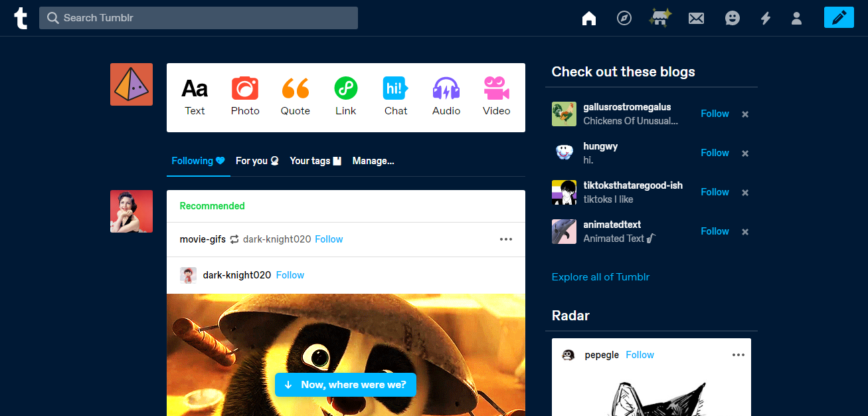Click the reblog arrows icon next to movie-gifs

pos(234,239)
